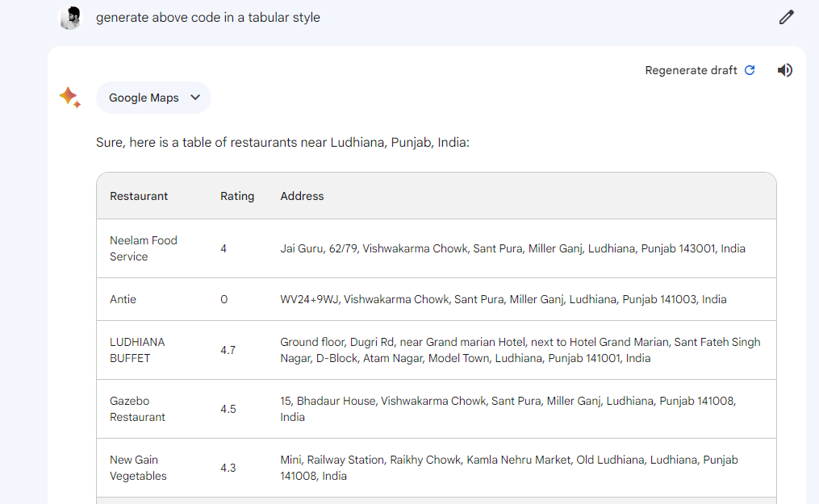Viewport: 819px width, 504px height.
Task: Click the Restaurant column header
Action: click(139, 196)
